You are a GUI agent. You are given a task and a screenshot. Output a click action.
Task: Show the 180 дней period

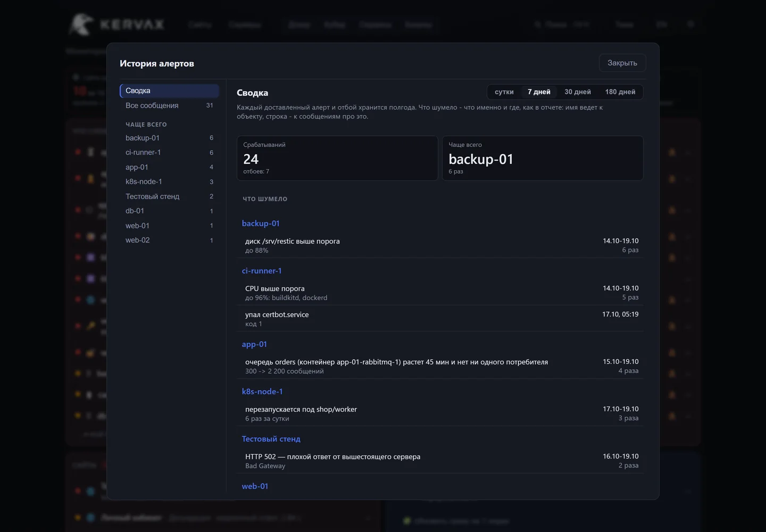point(620,92)
